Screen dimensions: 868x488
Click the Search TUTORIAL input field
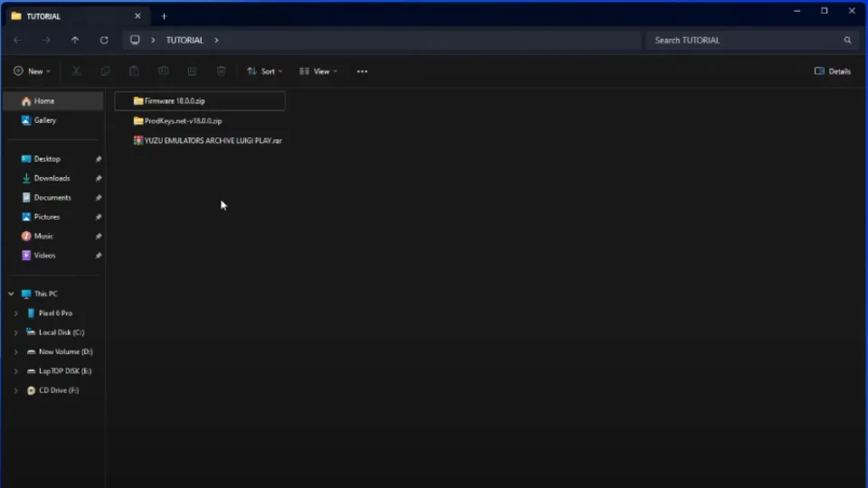pos(751,40)
